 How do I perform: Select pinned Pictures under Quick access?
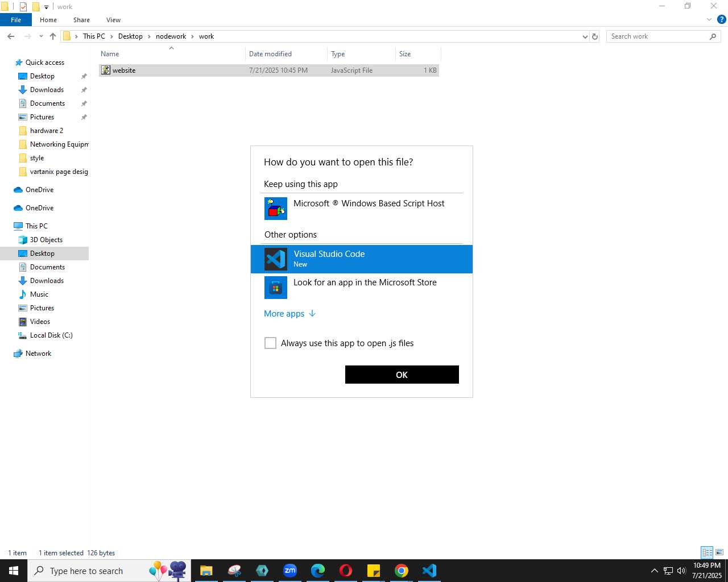point(42,117)
